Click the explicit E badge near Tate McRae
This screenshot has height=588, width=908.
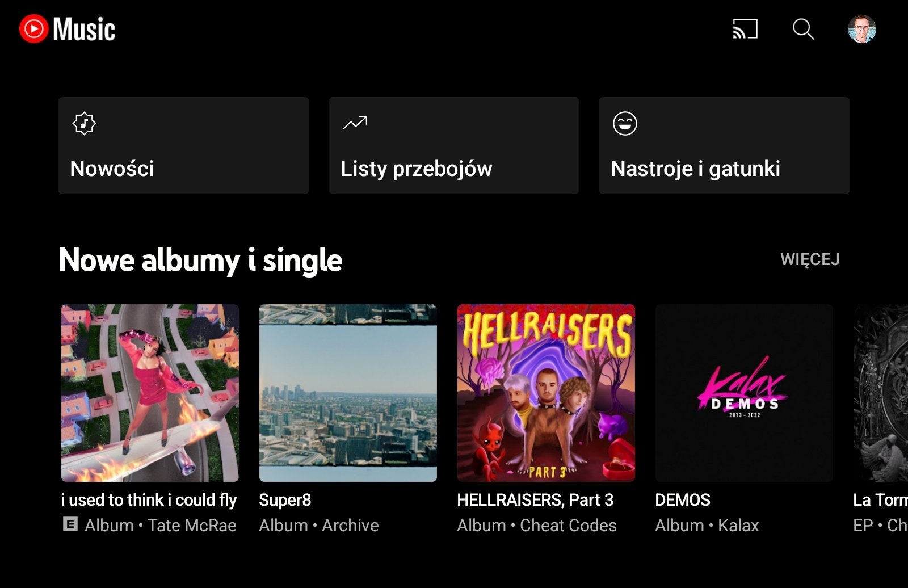70,524
